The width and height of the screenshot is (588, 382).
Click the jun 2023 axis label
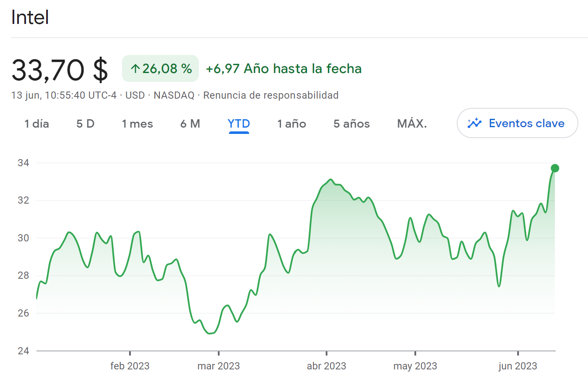click(x=518, y=366)
